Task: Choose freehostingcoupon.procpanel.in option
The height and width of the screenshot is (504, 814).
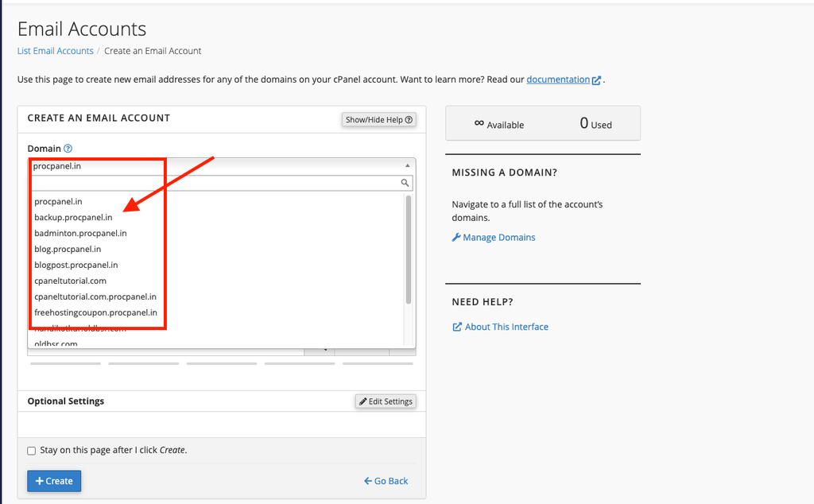Action: (x=95, y=312)
